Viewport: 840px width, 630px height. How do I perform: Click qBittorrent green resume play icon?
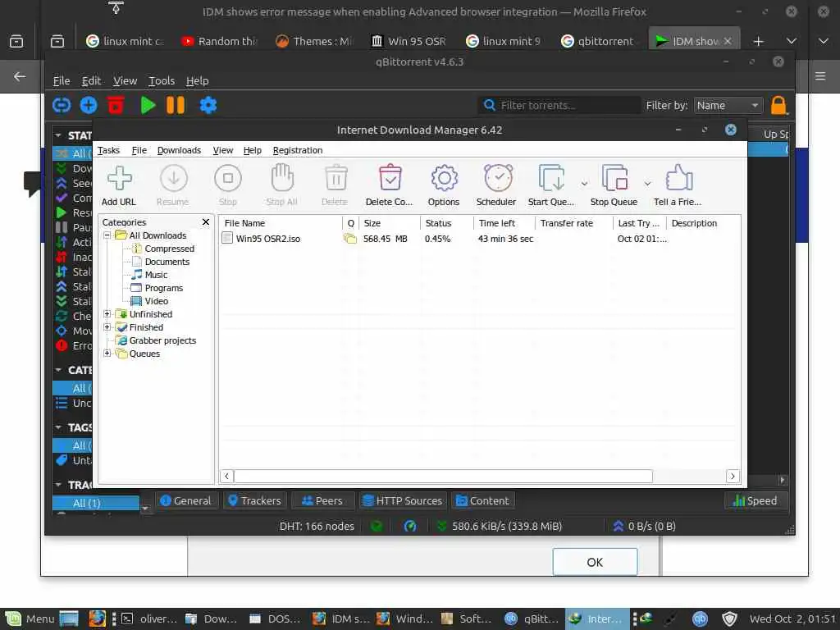(148, 105)
